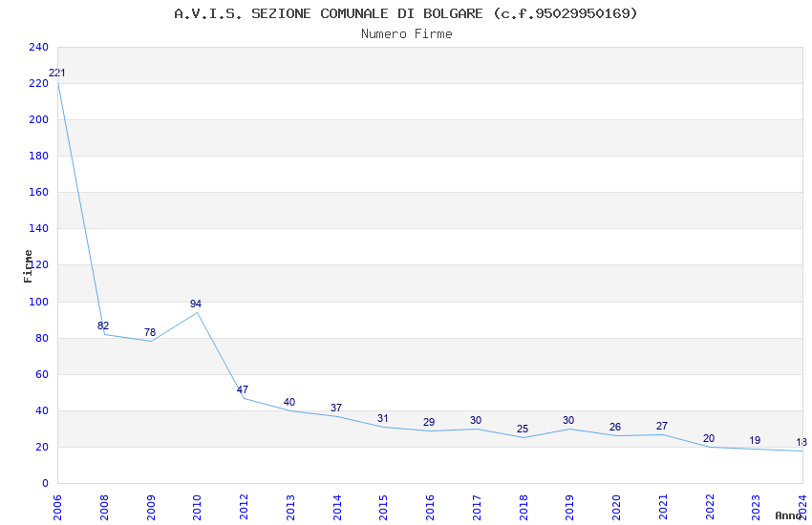The image size is (812, 525).
Task: Click the y-axis value 100
Action: (x=38, y=302)
